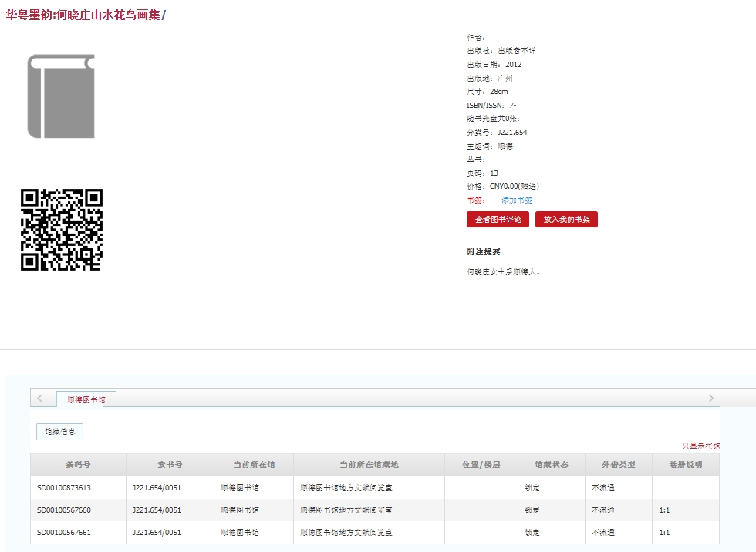
Task: Click the gray book cover placeholder image
Action: click(61, 96)
